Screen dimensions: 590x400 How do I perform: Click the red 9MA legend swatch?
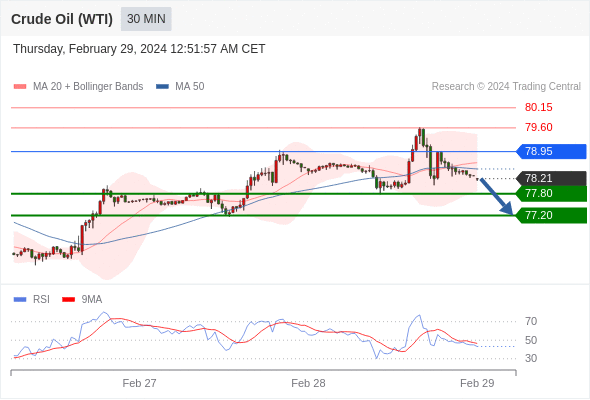pyautogui.click(x=68, y=300)
